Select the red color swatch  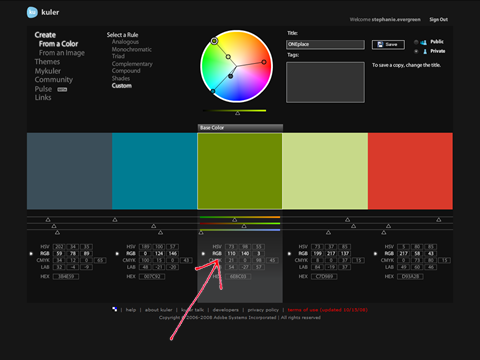pos(410,171)
